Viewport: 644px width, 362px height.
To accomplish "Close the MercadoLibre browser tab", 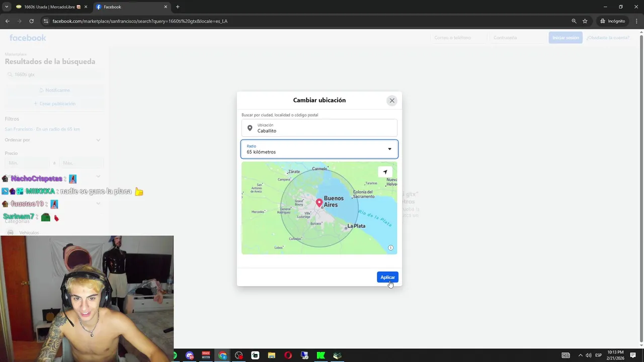I will [86, 7].
